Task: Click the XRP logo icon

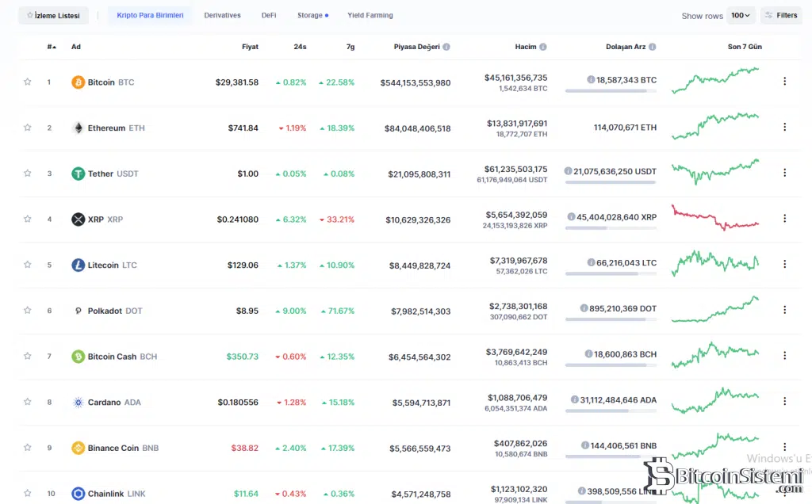Action: pos(78,220)
